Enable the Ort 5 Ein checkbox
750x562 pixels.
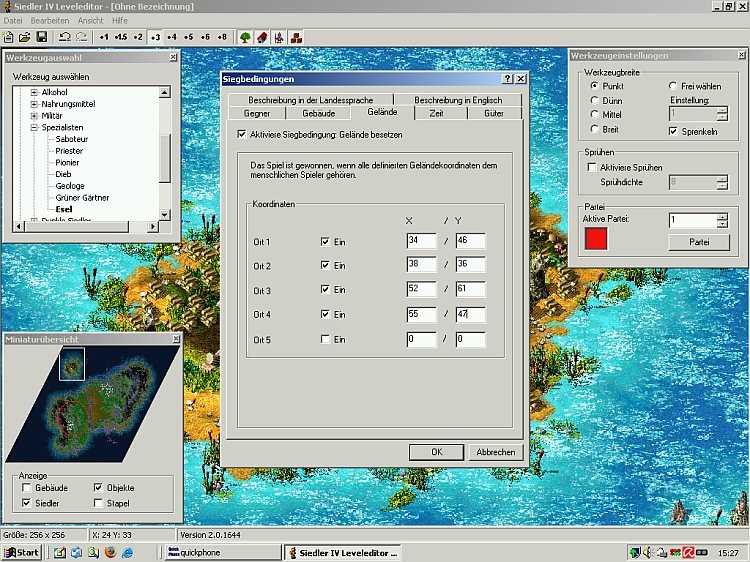click(325, 339)
